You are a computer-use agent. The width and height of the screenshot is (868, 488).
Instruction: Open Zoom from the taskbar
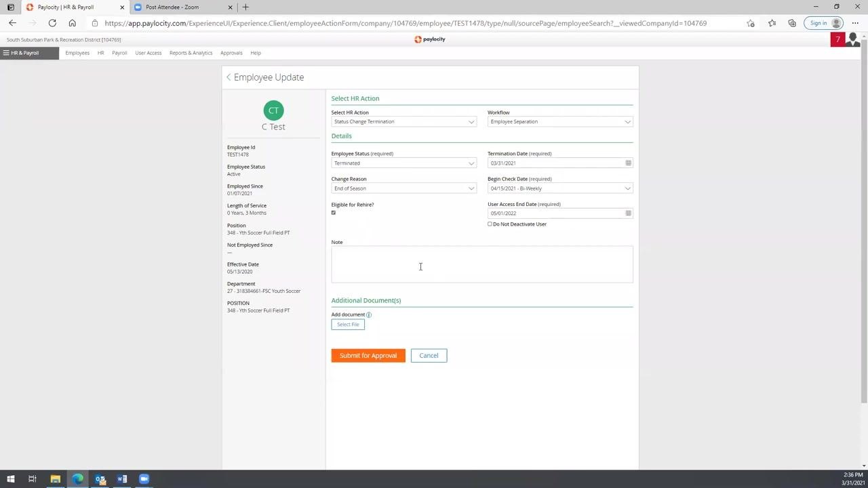144,479
